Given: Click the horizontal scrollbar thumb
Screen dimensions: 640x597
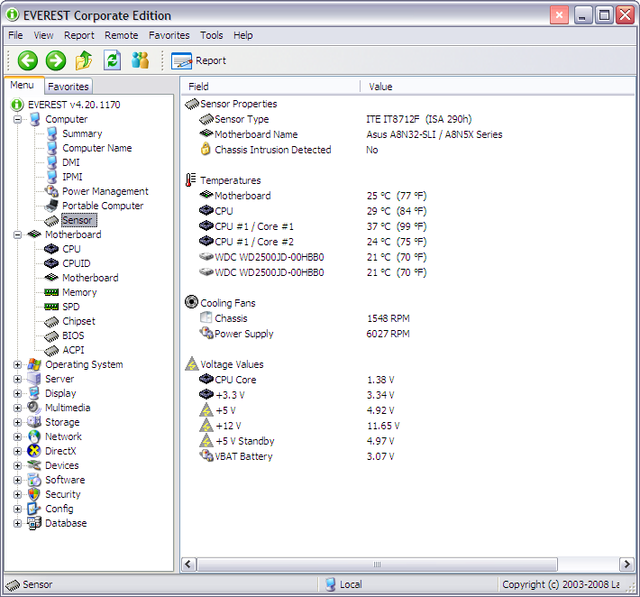Looking at the screenshot, I should [377, 565].
